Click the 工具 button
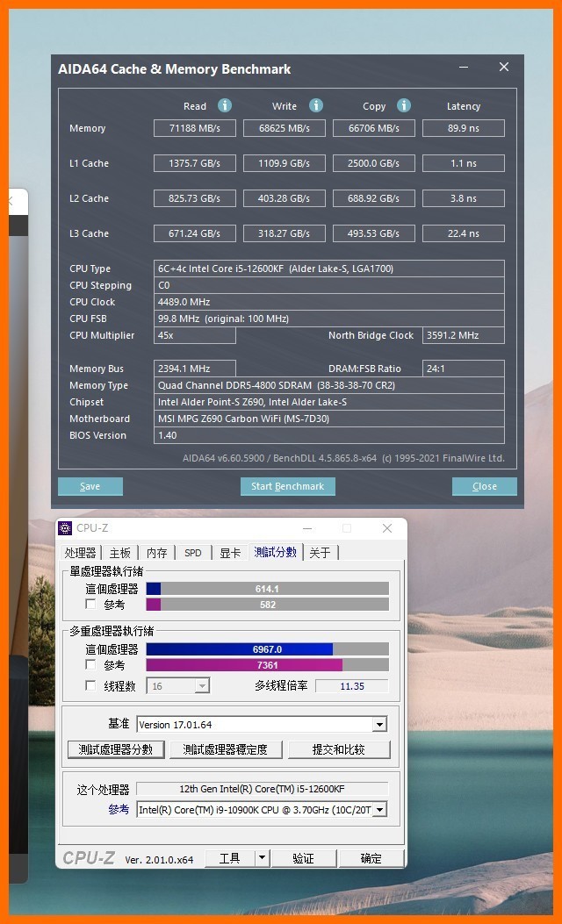Screen dimensions: 562x924 point(230,858)
